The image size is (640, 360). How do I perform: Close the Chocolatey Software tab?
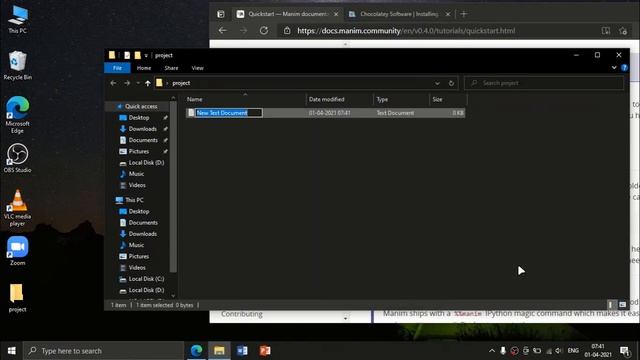coord(448,14)
